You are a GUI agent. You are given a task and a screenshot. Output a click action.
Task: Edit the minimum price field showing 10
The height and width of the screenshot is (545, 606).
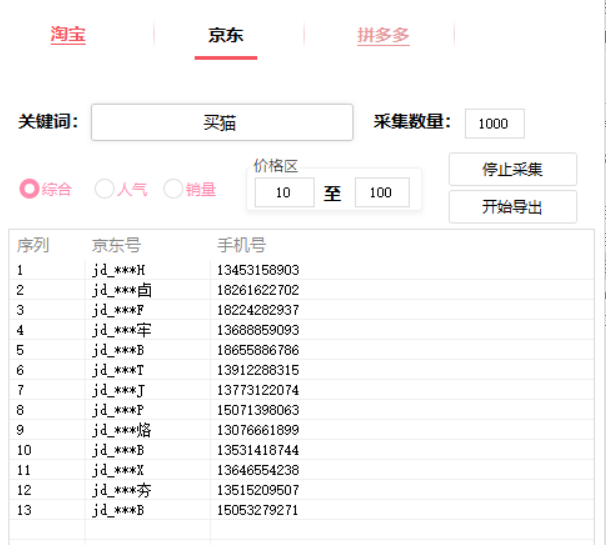[x=284, y=192]
